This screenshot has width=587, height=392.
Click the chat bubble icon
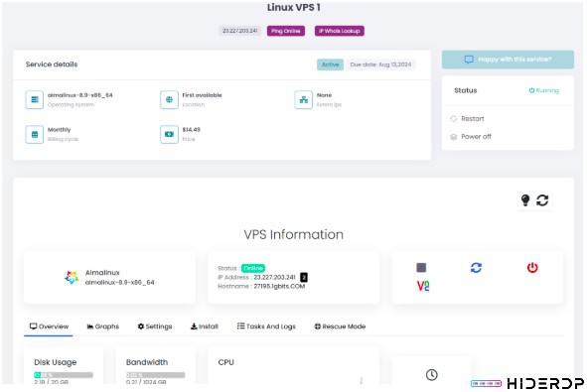point(469,60)
